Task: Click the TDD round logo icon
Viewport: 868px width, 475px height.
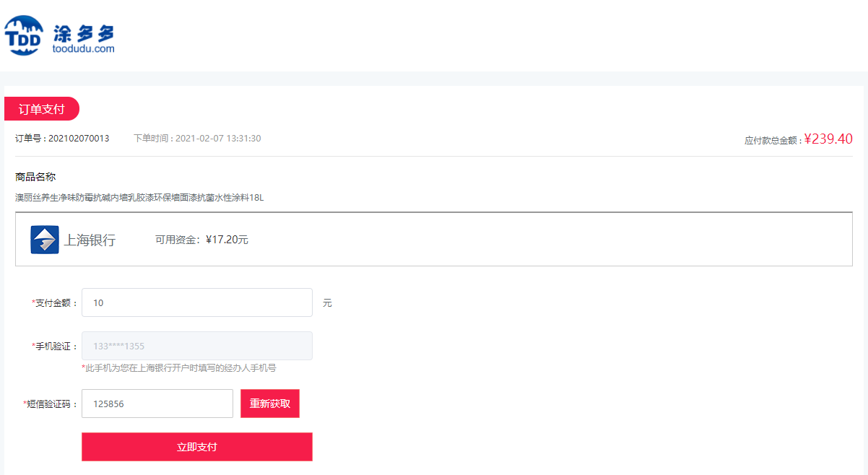Action: tap(25, 35)
